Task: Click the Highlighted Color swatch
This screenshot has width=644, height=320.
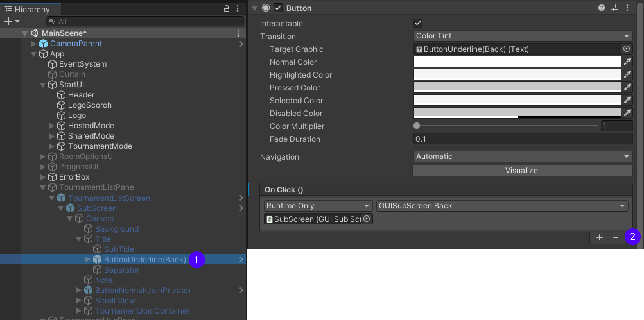Action: click(x=517, y=75)
